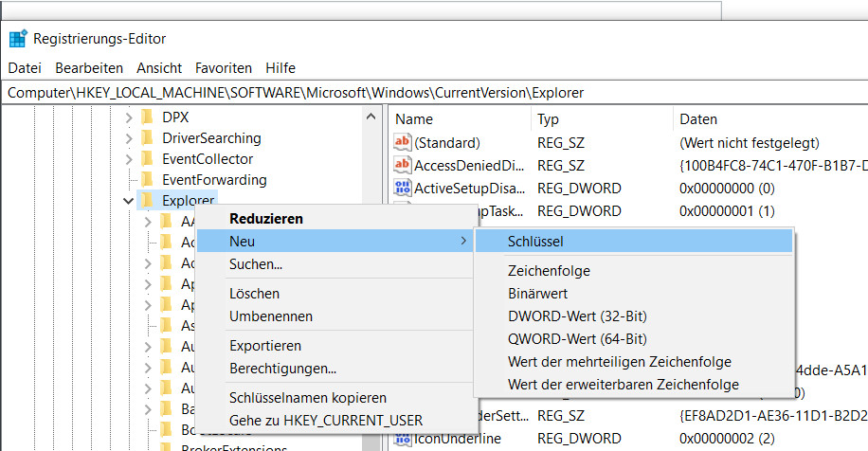Image resolution: width=868 pixels, height=451 pixels.
Task: Click the Explorer folder icon
Action: 147,200
